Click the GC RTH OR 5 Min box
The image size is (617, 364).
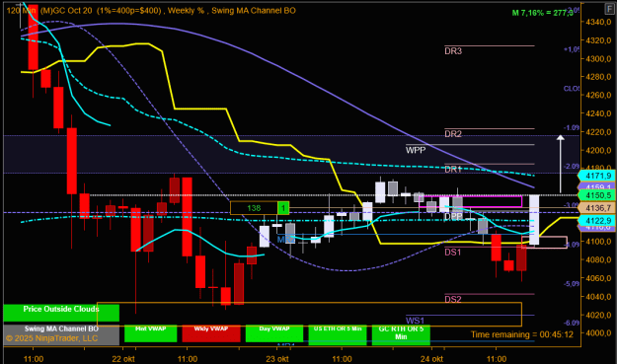[x=401, y=335]
